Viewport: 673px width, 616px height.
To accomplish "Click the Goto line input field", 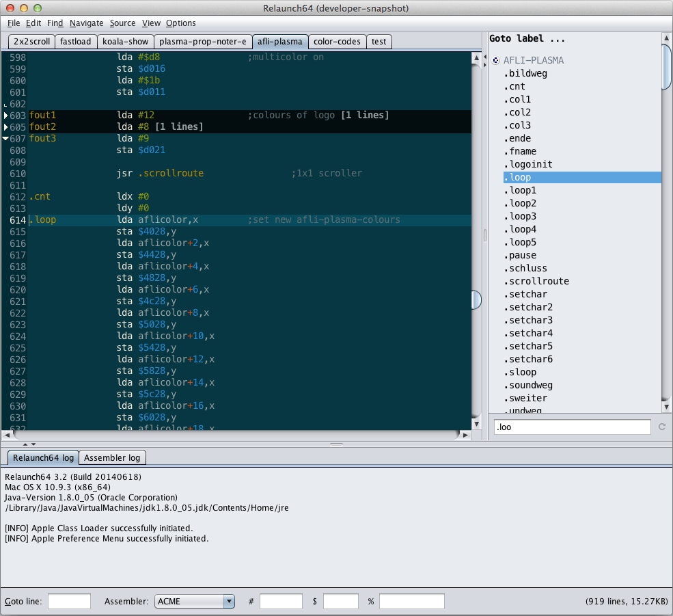I will coord(69,602).
